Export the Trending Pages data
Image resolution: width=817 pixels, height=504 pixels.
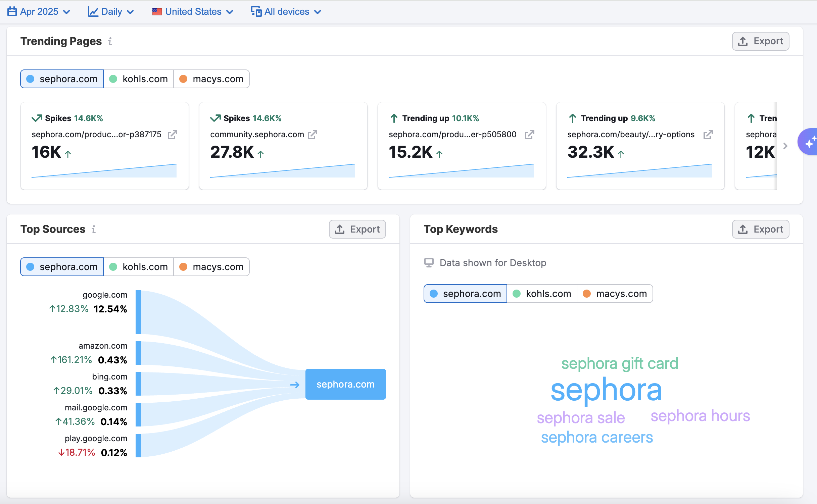[x=760, y=41]
